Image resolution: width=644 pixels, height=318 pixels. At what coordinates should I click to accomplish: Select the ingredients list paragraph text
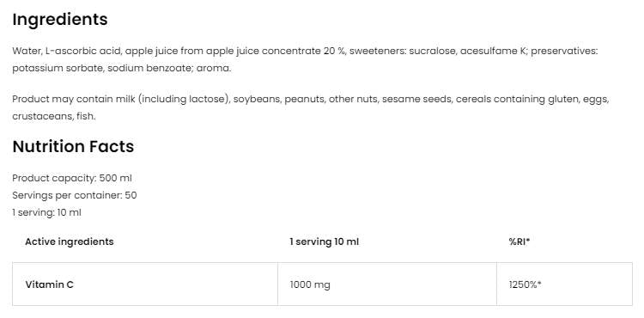click(x=305, y=59)
